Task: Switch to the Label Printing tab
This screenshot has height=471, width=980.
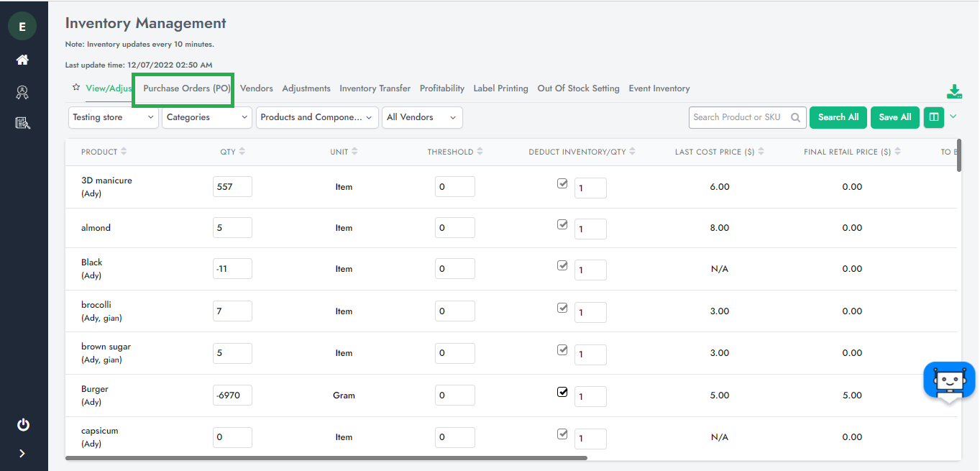Action: (500, 88)
